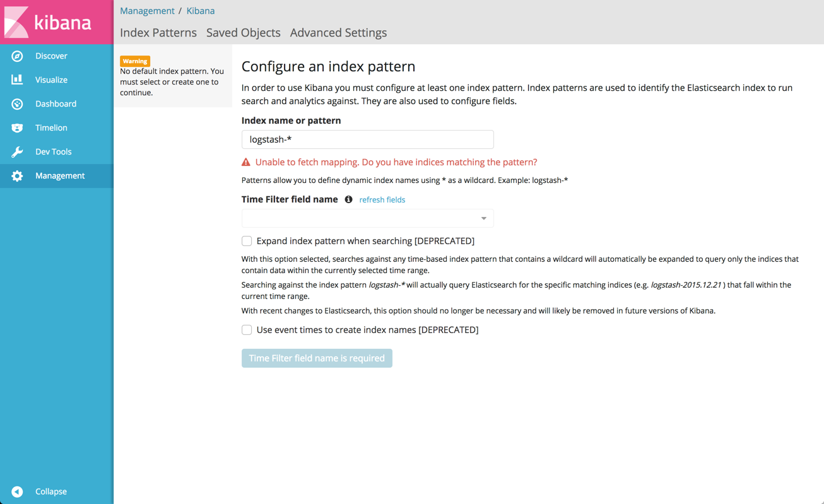The height and width of the screenshot is (504, 824).
Task: Enable Use event times to create index names
Action: [247, 330]
